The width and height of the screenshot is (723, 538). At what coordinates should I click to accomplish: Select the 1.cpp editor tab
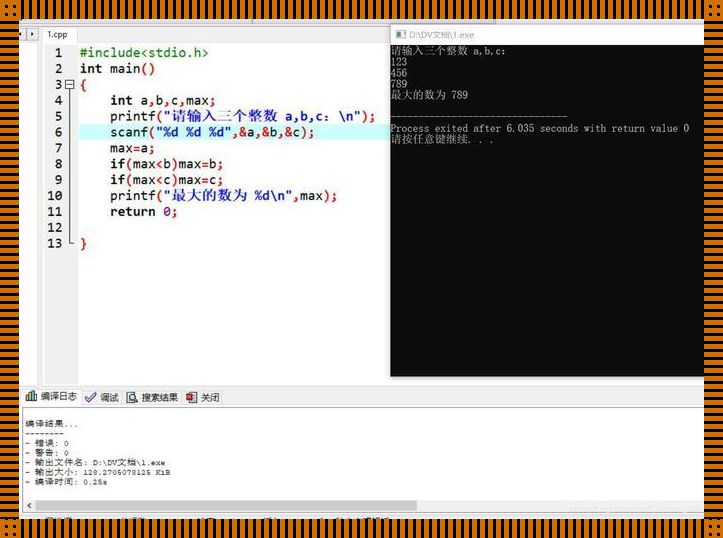pyautogui.click(x=58, y=35)
